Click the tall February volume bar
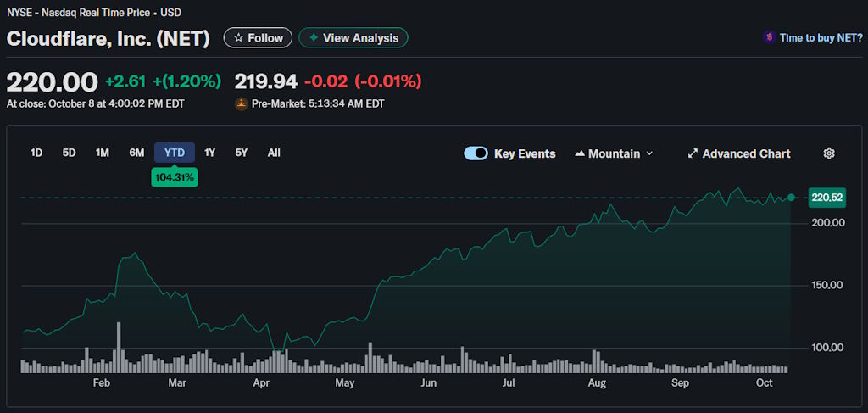Image resolution: width=868 pixels, height=413 pixels. (x=119, y=348)
